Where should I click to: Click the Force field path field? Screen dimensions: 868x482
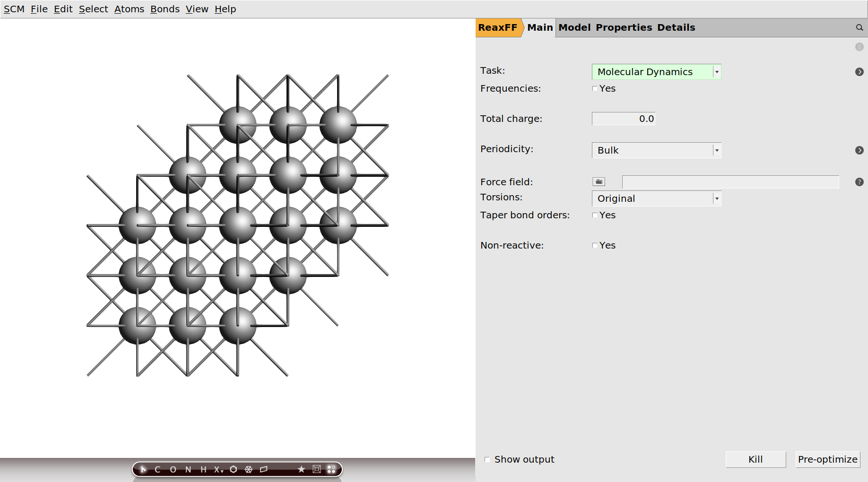[730, 182]
